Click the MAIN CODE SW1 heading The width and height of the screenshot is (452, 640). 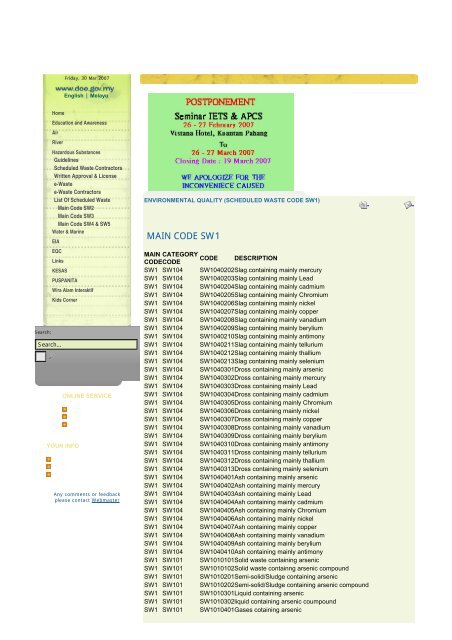tap(183, 236)
